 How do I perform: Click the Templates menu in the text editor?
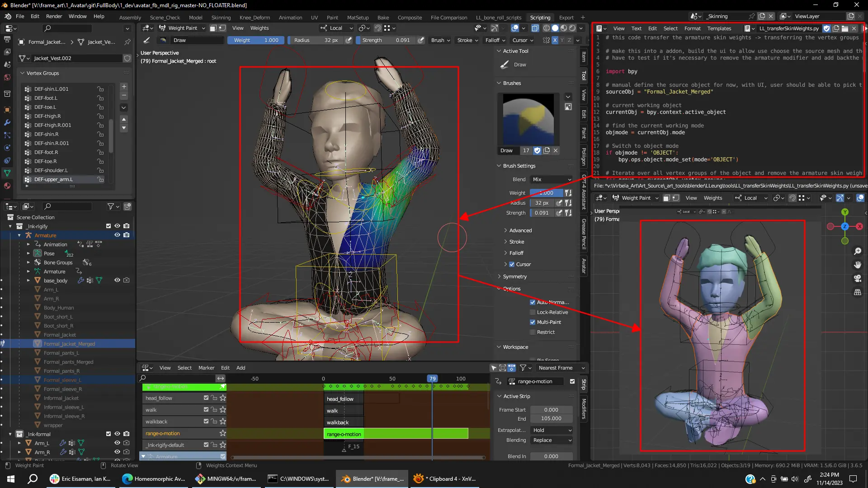719,28
